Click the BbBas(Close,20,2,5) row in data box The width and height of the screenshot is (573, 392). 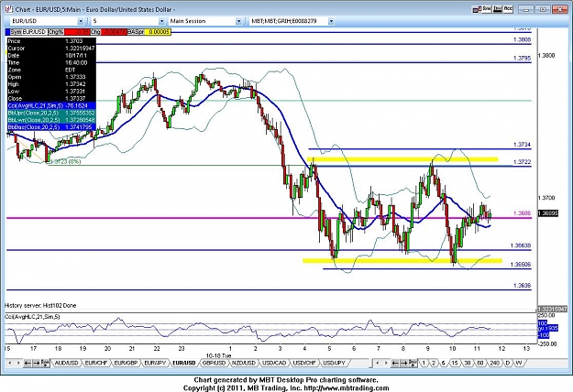(51, 127)
